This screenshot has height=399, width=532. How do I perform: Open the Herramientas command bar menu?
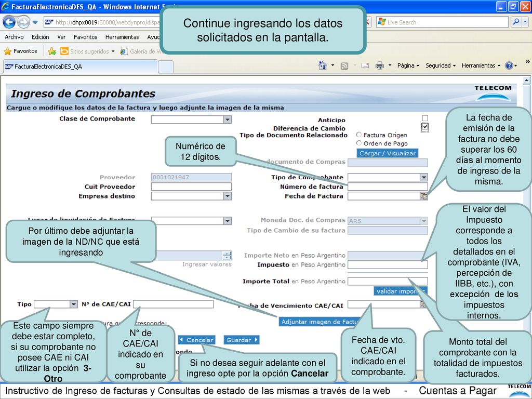coord(481,65)
